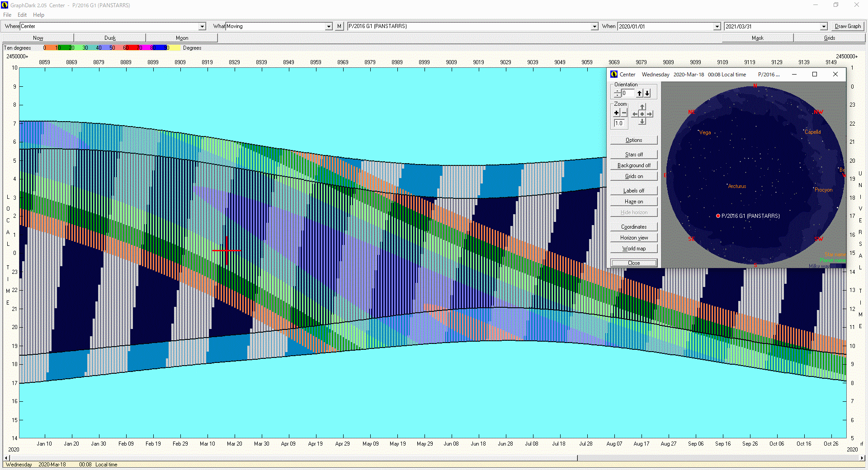Image resolution: width=868 pixels, height=470 pixels.
Task: Open Options in sky view window
Action: click(634, 140)
